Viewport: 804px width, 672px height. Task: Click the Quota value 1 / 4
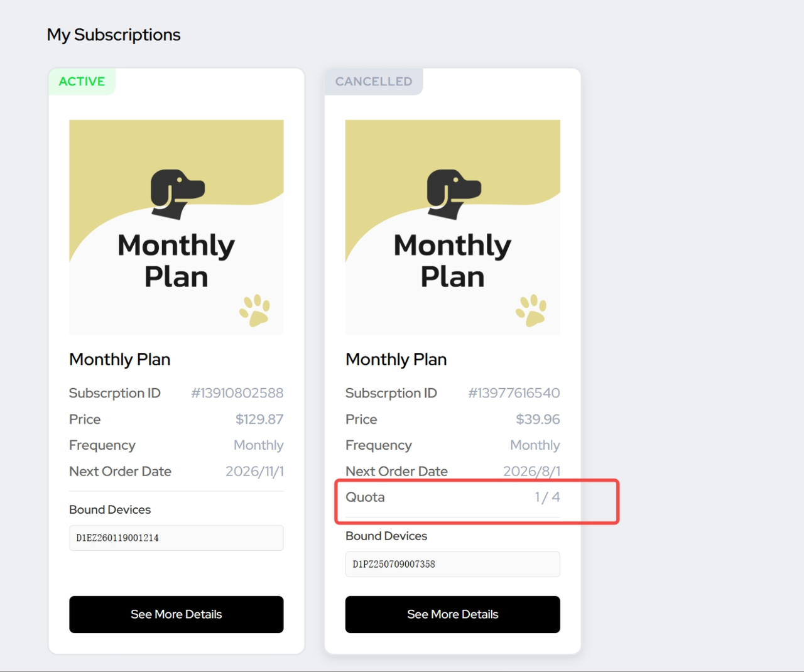[547, 497]
